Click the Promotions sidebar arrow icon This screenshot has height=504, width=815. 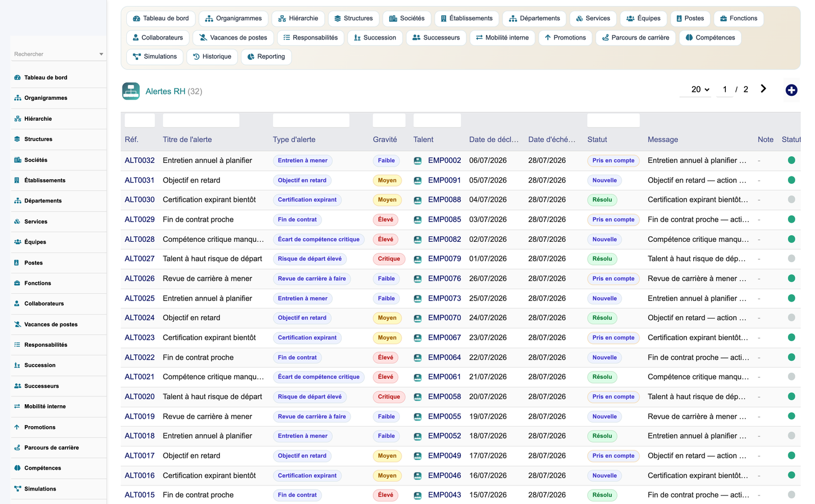(17, 427)
